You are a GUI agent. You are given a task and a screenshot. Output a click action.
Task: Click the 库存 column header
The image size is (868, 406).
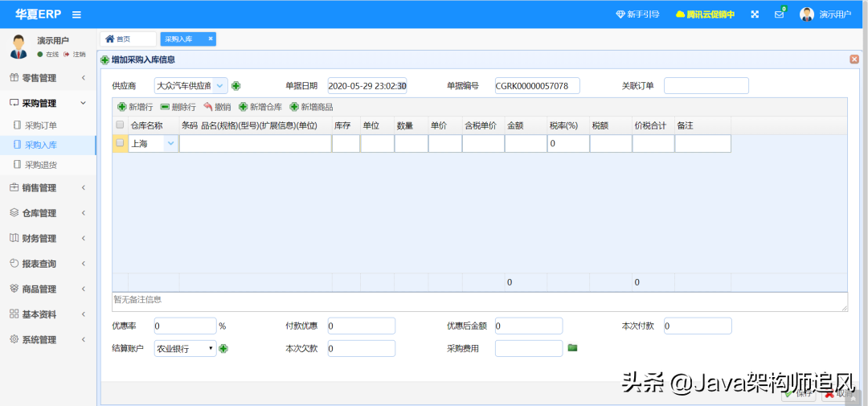(346, 125)
